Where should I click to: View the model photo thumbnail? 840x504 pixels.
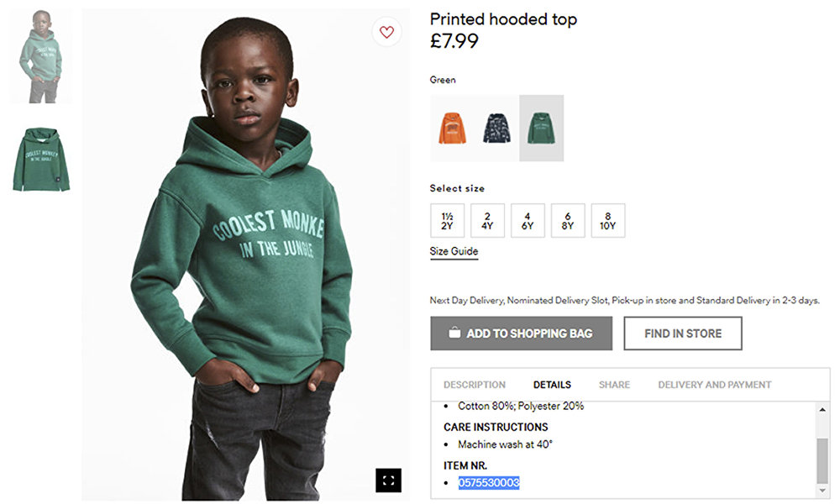click(40, 56)
